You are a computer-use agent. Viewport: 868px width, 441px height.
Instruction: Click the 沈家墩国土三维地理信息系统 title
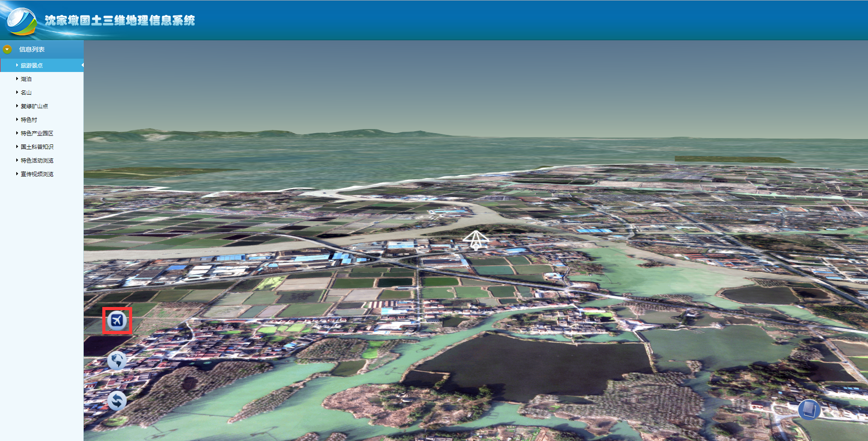coord(120,20)
